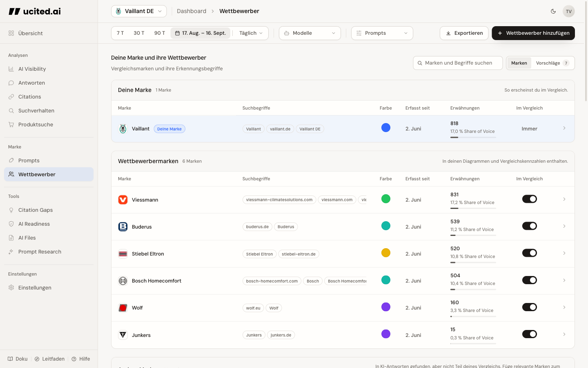This screenshot has width=588, height=368.
Task: Click the Citations link icon
Action: 11,97
